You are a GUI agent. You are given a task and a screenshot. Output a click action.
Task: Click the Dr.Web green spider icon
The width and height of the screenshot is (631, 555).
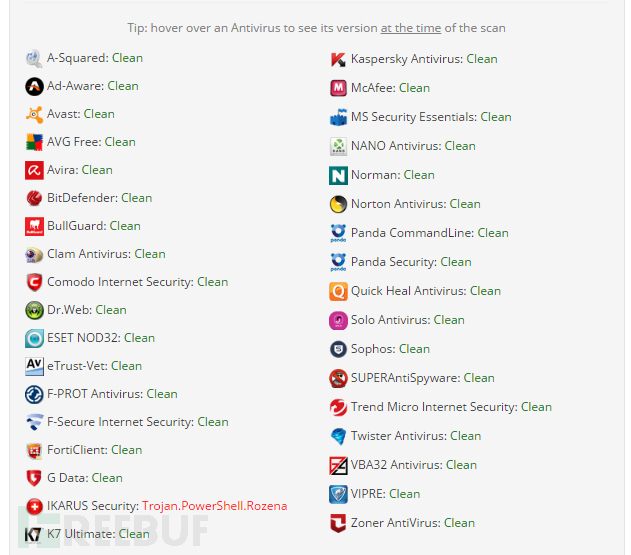34,310
